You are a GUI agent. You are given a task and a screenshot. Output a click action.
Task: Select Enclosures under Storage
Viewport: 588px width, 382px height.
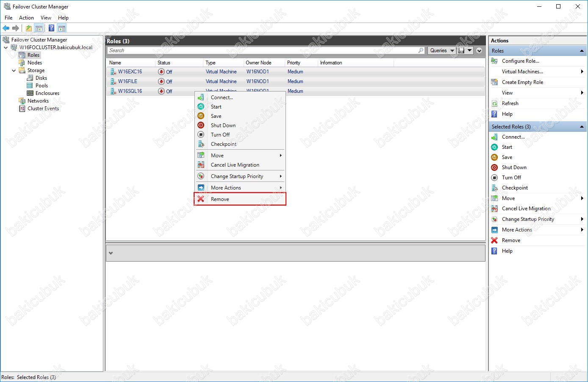coord(47,93)
